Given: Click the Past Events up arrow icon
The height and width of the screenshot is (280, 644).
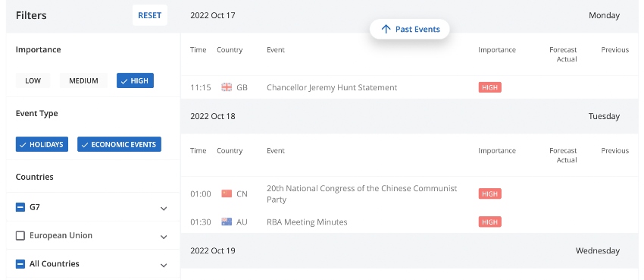Looking at the screenshot, I should pos(386,29).
